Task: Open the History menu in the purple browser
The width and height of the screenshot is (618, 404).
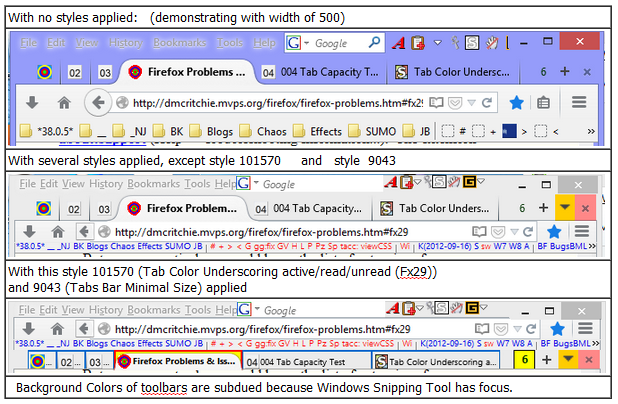Action: (126, 43)
